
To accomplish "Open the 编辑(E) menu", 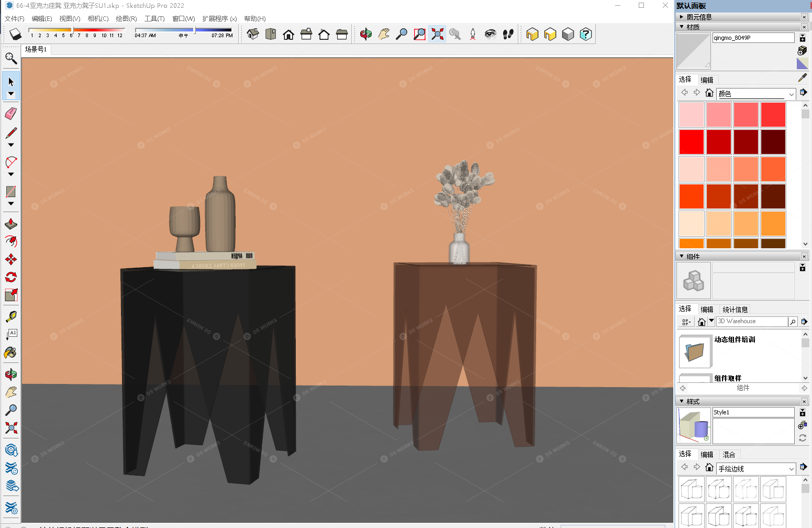I will pyautogui.click(x=42, y=18).
